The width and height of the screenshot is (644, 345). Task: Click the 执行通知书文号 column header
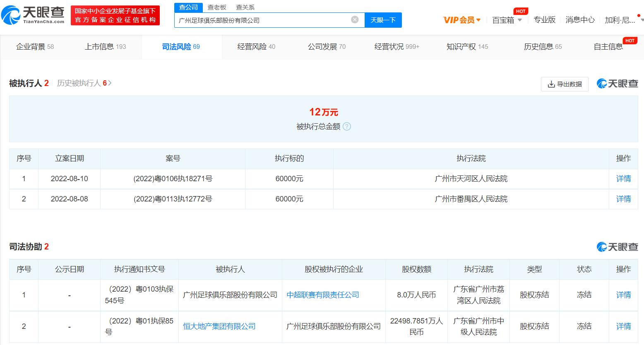coord(139,269)
